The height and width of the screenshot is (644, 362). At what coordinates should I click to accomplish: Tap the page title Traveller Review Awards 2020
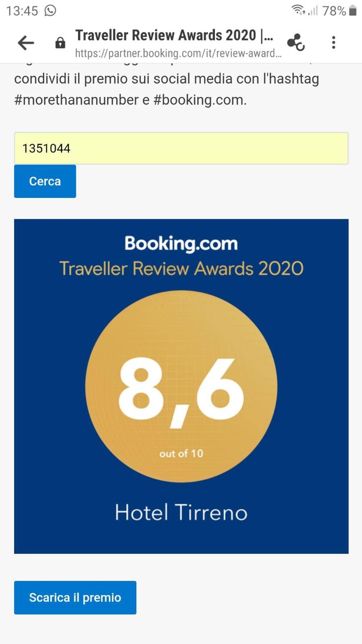pos(174,35)
